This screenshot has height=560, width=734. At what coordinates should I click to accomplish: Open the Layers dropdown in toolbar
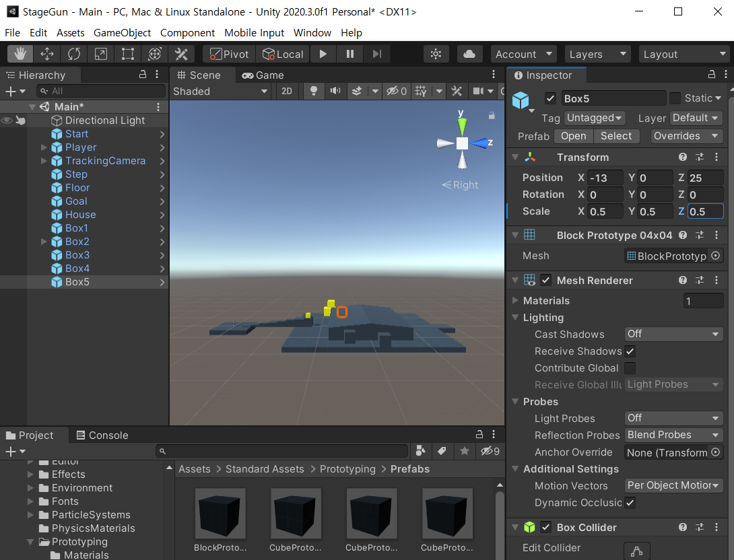[598, 55]
